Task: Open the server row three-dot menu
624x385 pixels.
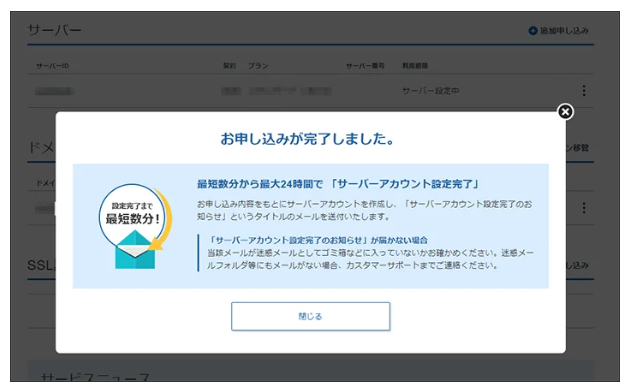Action: click(x=584, y=91)
